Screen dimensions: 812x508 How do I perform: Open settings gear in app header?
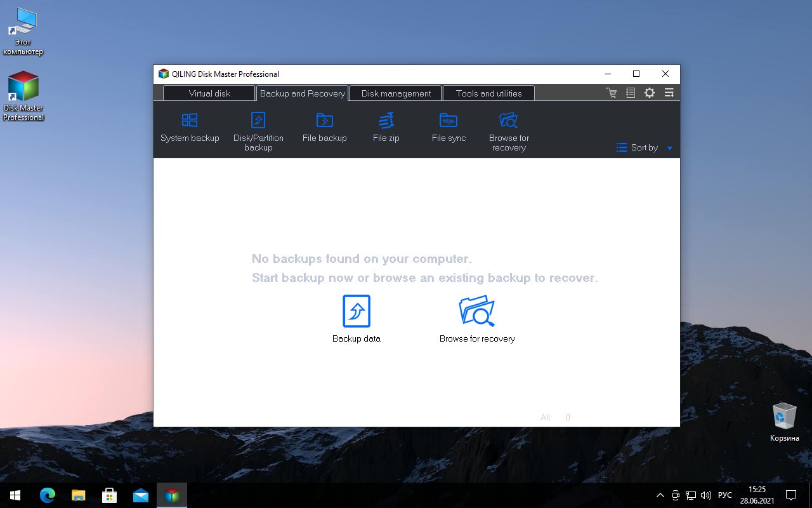[650, 93]
